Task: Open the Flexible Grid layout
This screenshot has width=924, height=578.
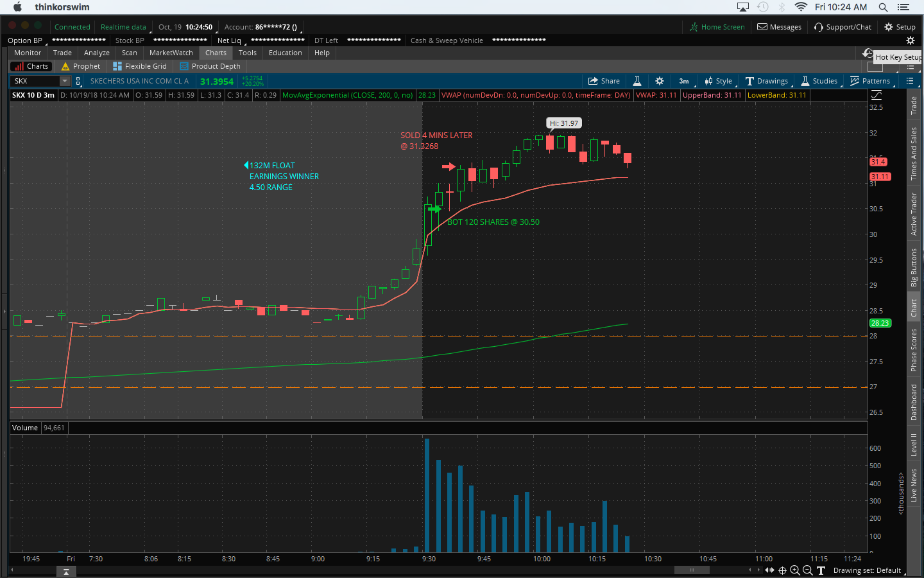Action: click(140, 66)
